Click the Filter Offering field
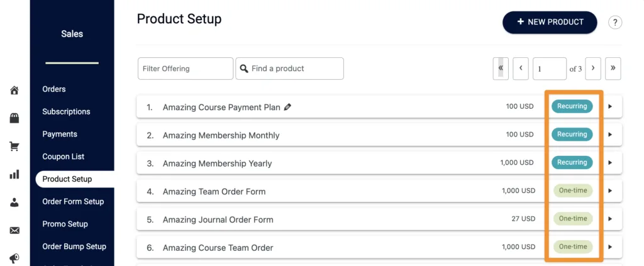 pyautogui.click(x=186, y=69)
